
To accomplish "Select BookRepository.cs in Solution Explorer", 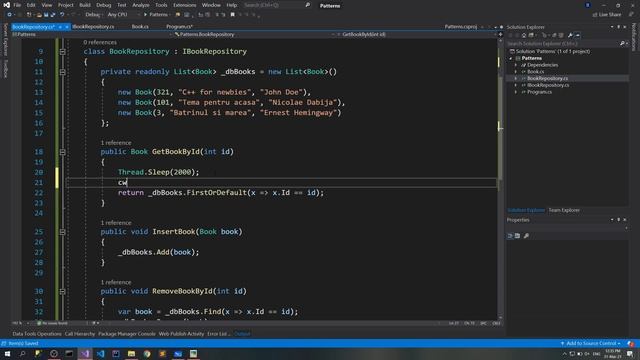I will click(547, 78).
